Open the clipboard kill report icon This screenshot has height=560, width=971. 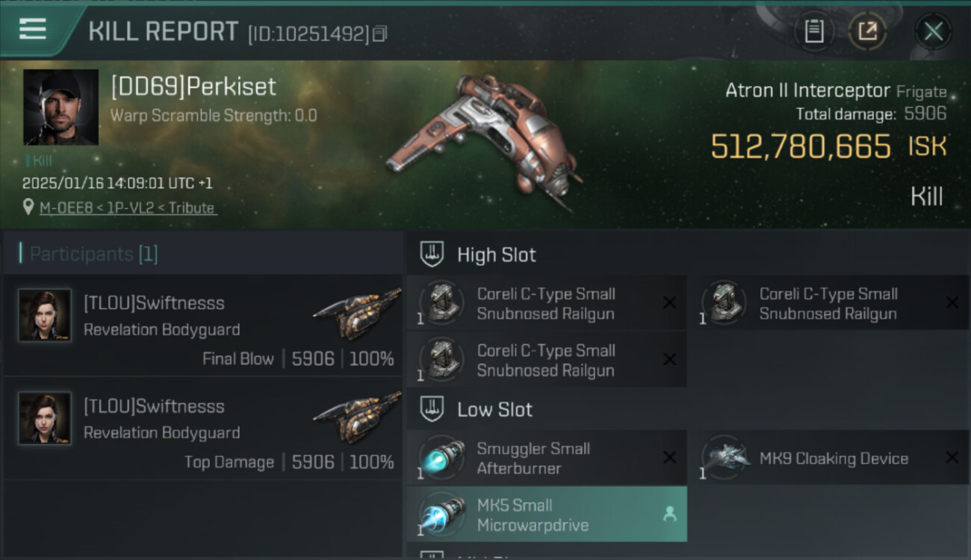click(813, 31)
